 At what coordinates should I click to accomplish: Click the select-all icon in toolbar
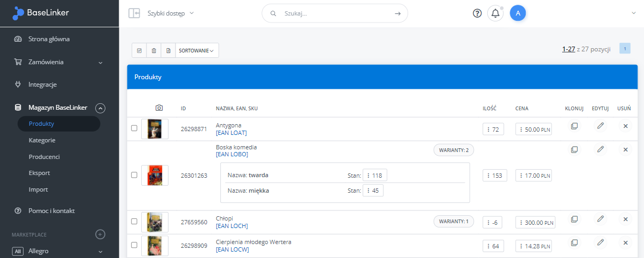coord(139,51)
